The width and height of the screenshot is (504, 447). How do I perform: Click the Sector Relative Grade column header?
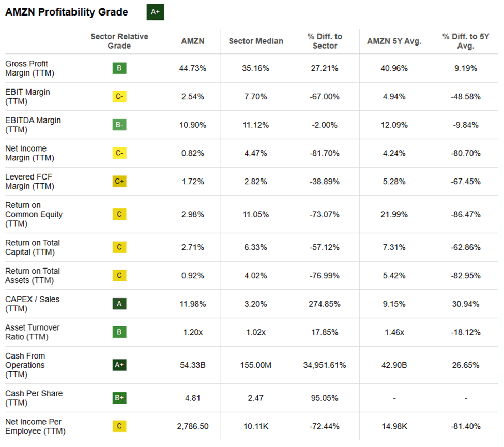coord(119,41)
